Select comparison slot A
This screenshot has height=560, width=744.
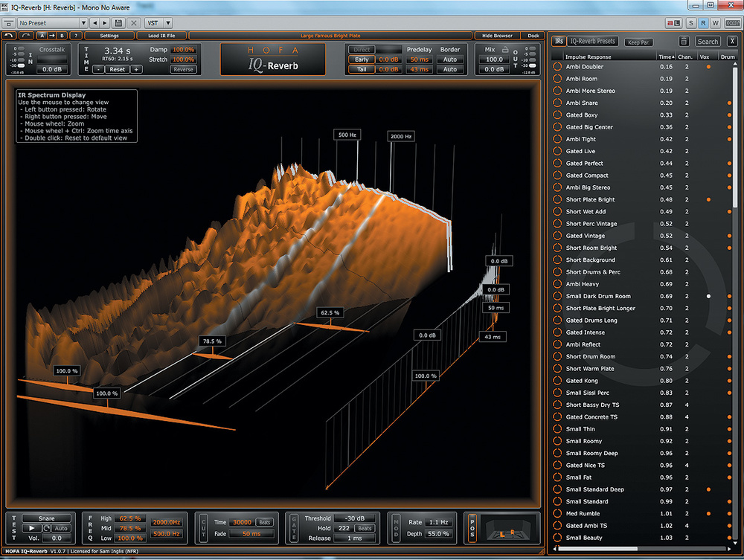[x=42, y=35]
